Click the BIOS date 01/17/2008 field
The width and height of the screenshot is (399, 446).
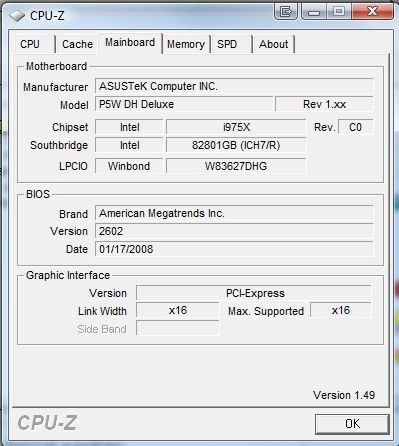point(234,249)
